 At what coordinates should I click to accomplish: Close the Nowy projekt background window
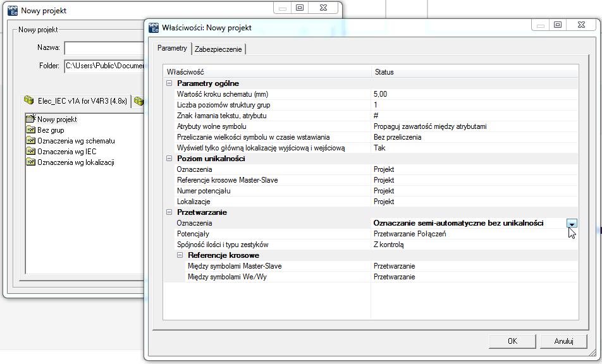point(323,8)
